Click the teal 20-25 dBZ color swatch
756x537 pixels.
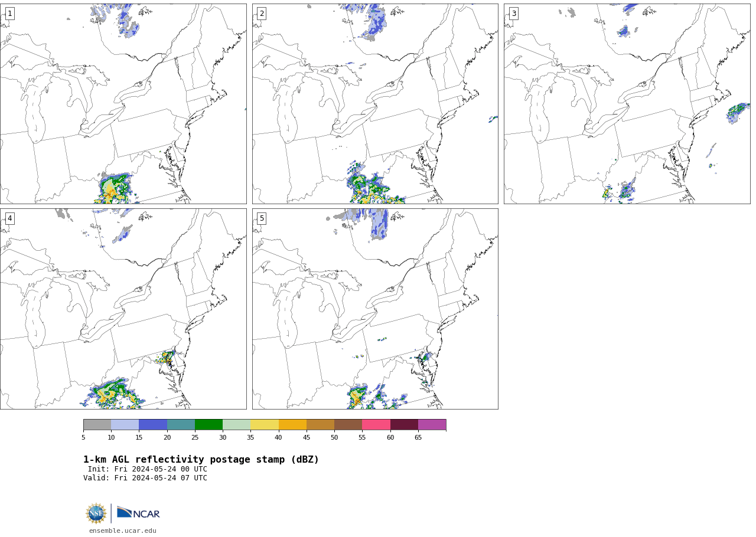[x=181, y=425]
